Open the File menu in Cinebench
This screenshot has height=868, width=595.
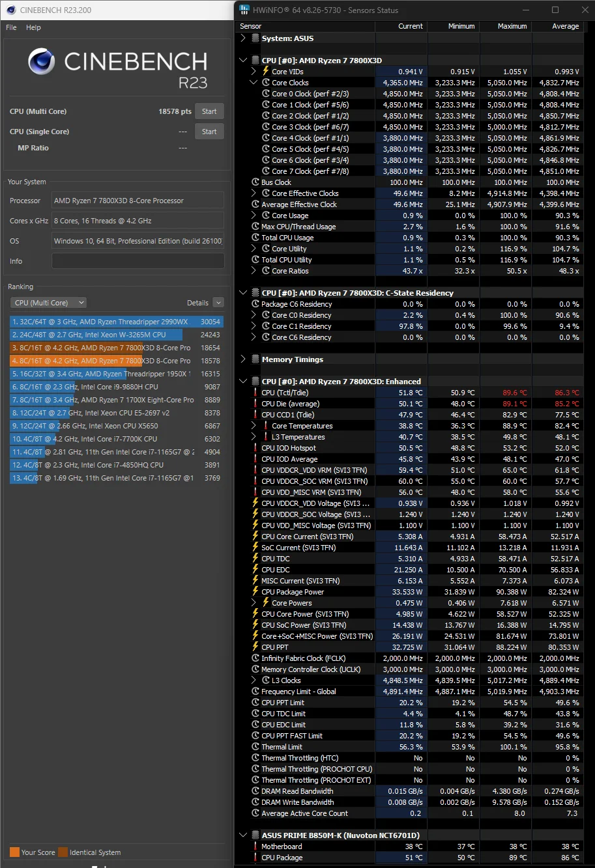[x=11, y=27]
